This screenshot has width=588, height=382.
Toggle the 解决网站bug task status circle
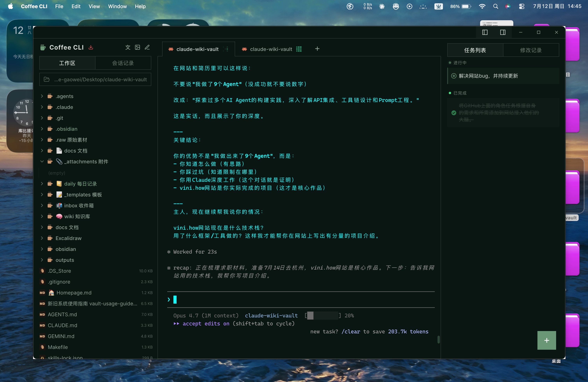click(454, 76)
